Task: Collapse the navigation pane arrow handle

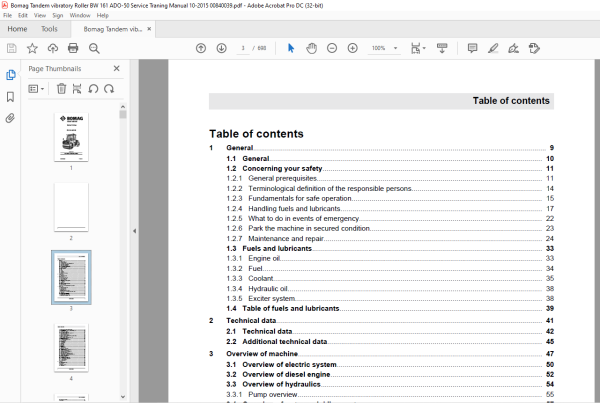Action: [x=134, y=231]
